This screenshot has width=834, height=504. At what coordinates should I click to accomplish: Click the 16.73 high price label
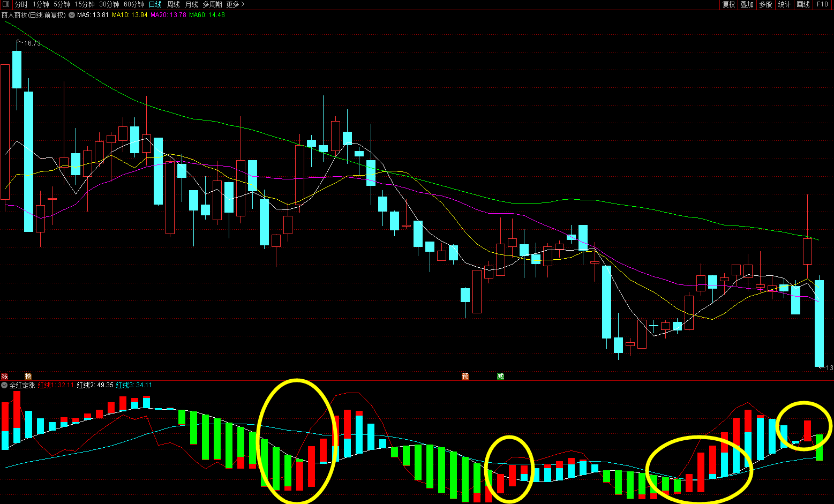point(32,43)
